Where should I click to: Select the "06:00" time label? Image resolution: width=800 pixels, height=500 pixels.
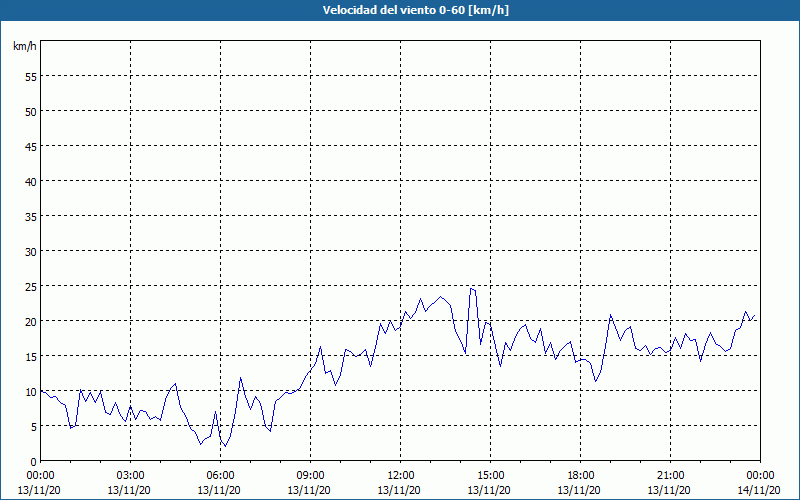coord(220,476)
